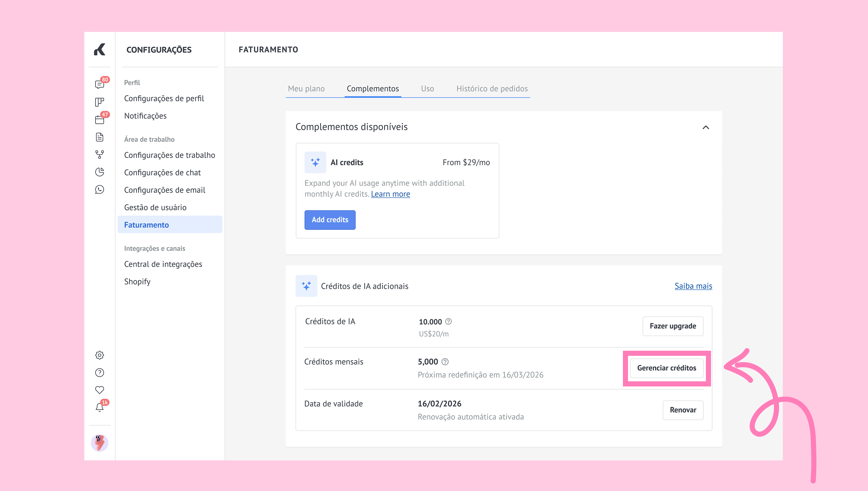Click the AI credits sparkle icon
Viewport: 868px width, 491px height.
point(315,162)
